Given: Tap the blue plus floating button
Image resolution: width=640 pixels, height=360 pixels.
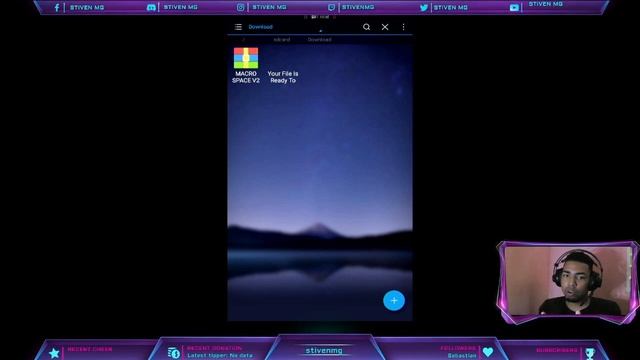Looking at the screenshot, I should coord(394,300).
